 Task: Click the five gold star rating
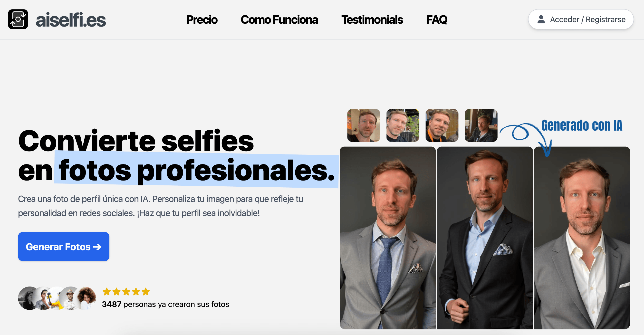coord(126,291)
